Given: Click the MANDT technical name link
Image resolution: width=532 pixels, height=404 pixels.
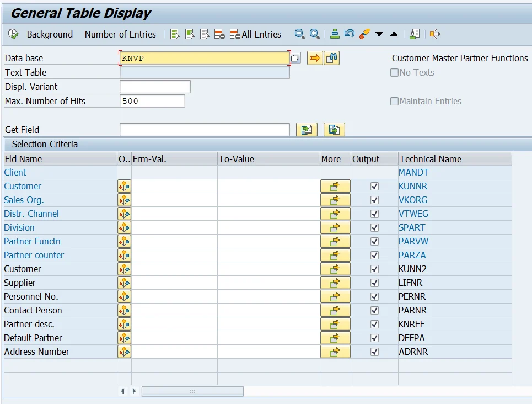Looking at the screenshot, I should click(x=413, y=172).
